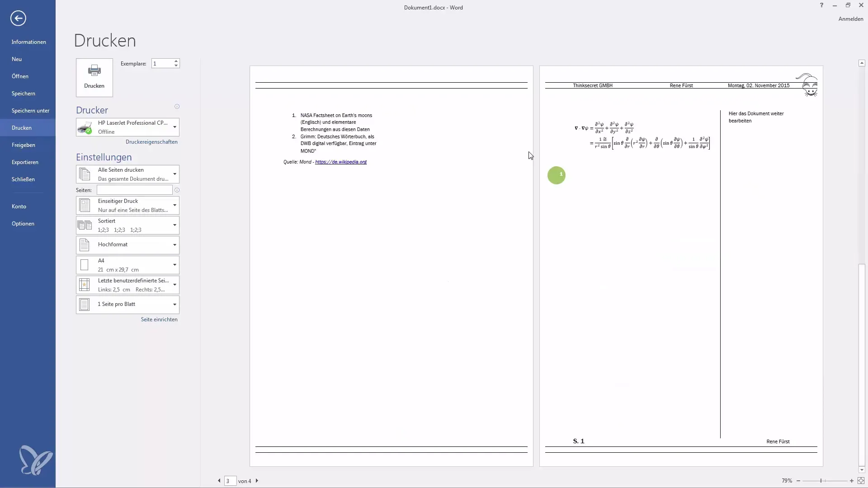Click the preview vertical scrollbar thumb
This screenshot has width=868, height=488.
862,366
